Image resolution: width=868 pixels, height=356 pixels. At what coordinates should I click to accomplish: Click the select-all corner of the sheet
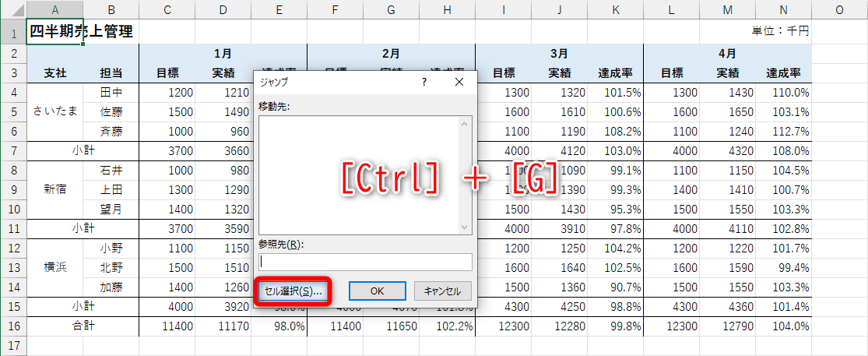13,9
